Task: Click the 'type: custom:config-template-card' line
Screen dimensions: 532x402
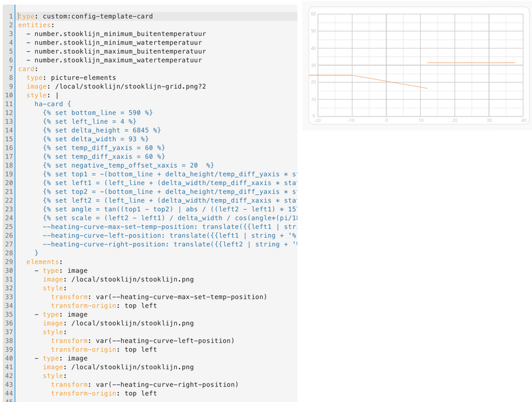Action: pos(86,16)
